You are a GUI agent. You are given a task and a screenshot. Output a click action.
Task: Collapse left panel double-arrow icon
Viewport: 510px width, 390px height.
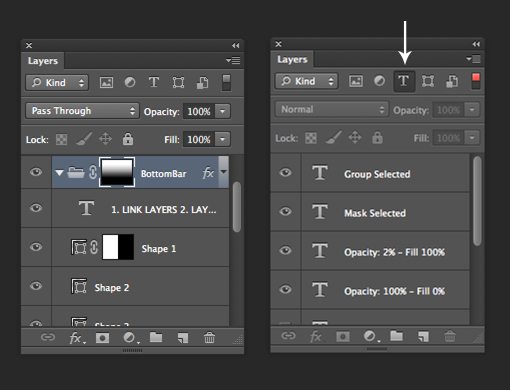point(236,45)
